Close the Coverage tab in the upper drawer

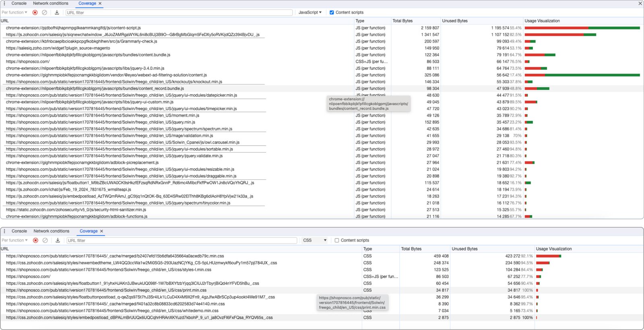(x=100, y=3)
